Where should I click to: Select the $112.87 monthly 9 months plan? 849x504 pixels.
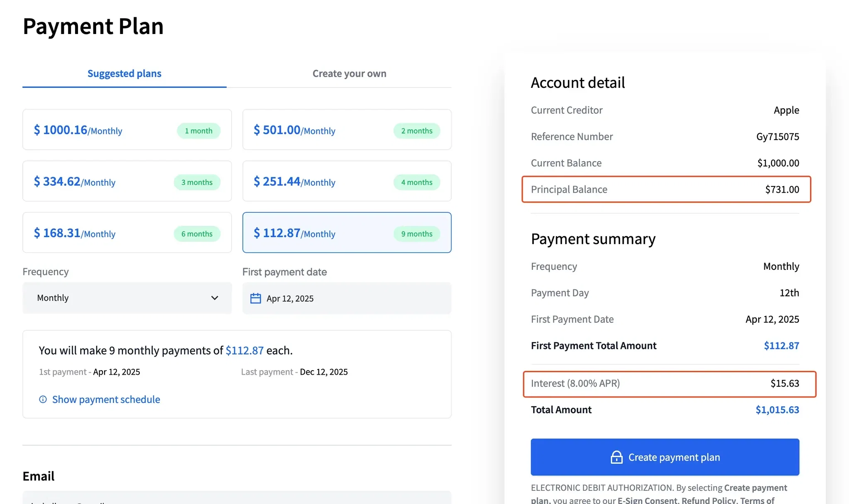(x=347, y=233)
